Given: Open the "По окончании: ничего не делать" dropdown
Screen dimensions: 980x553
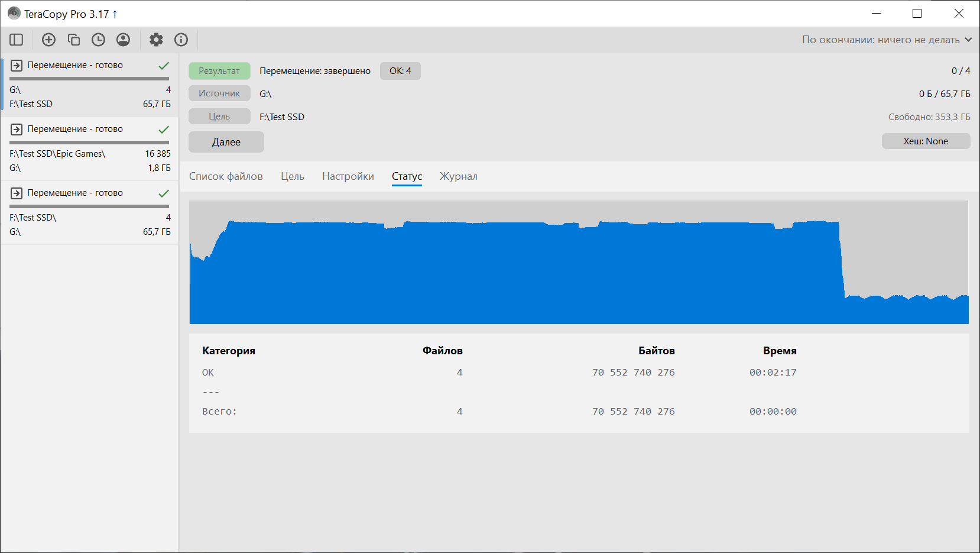Looking at the screenshot, I should click(887, 40).
